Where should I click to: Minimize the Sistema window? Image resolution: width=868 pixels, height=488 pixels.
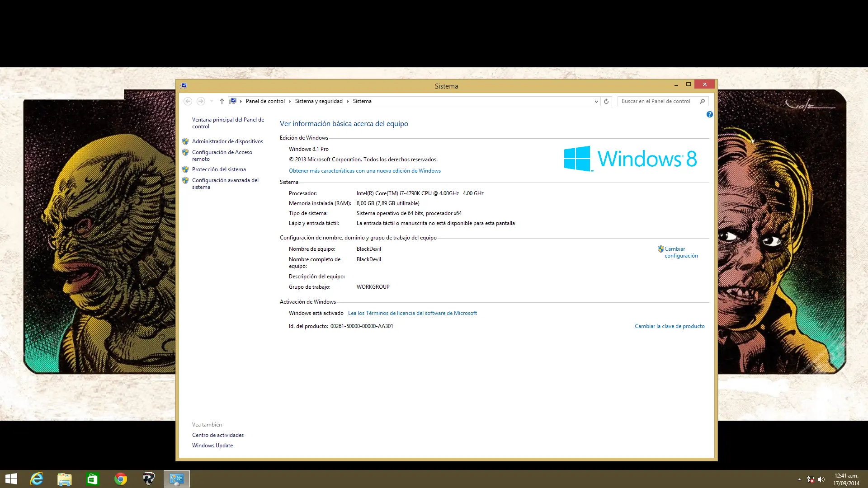(x=676, y=84)
